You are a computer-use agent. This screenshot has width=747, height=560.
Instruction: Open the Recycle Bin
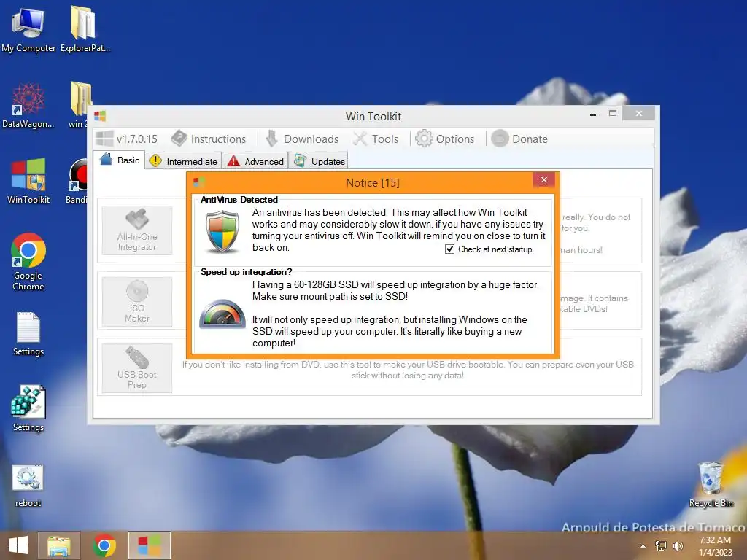click(711, 485)
